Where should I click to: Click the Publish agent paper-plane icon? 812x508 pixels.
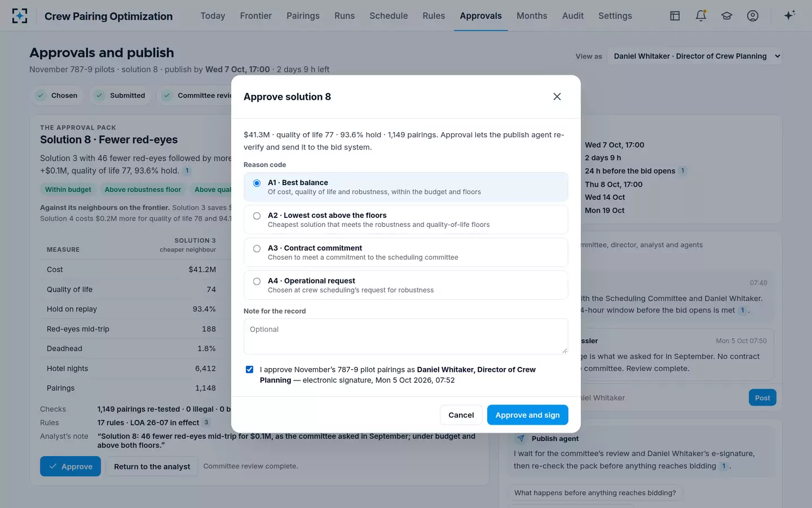pos(520,439)
